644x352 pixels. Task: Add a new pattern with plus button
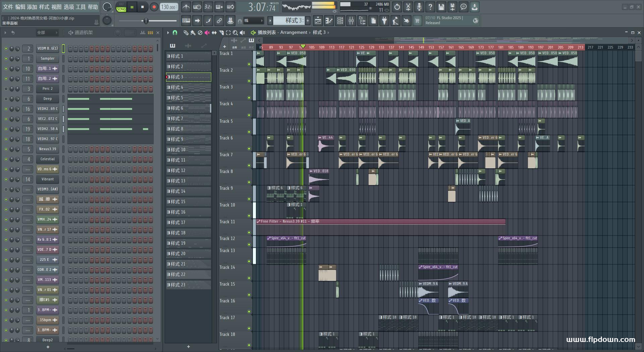pyautogui.click(x=308, y=21)
